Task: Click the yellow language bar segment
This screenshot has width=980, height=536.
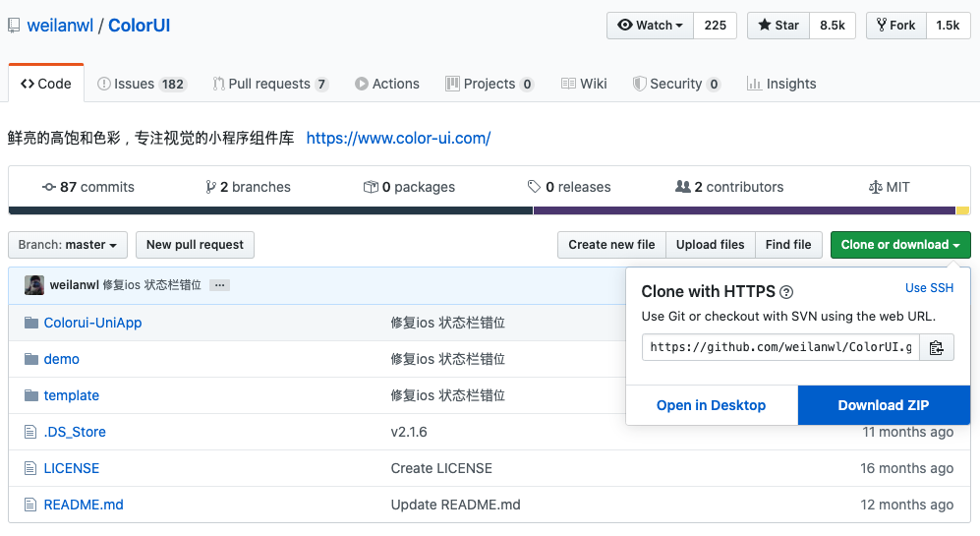Action: coord(963,210)
